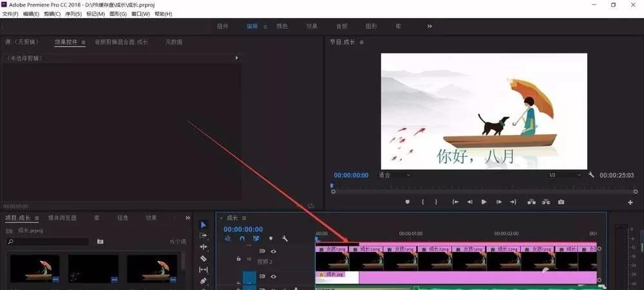Open the 媒体浏览器 tab
Viewport: 644px width, 290px height.
(x=62, y=218)
